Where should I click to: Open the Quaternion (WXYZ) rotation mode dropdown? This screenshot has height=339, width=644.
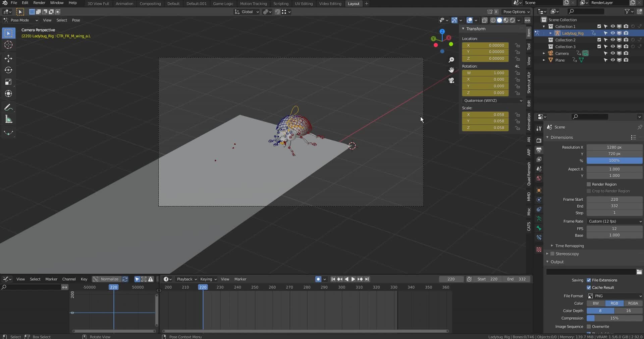point(492,100)
